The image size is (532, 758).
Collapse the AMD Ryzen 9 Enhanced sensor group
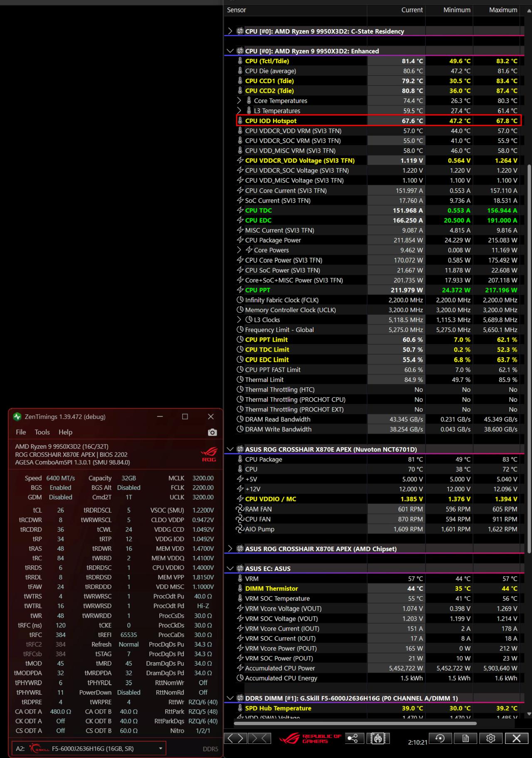(230, 51)
